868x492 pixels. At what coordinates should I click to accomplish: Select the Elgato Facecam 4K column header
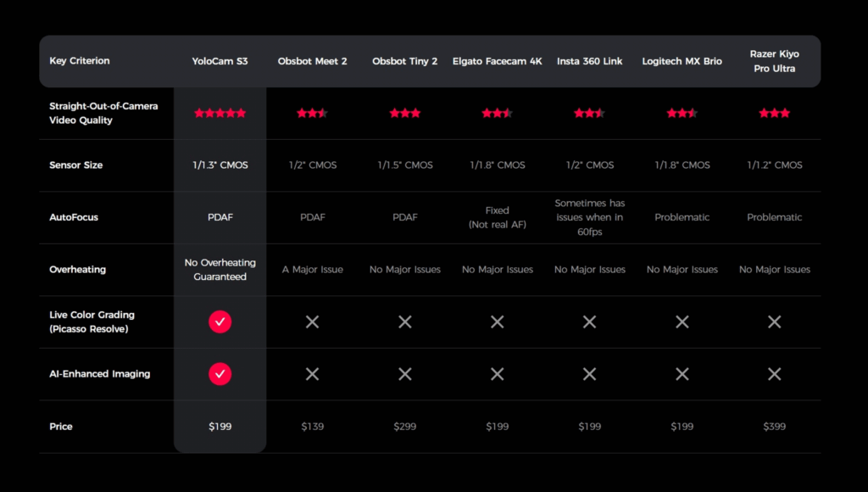pyautogui.click(x=497, y=61)
